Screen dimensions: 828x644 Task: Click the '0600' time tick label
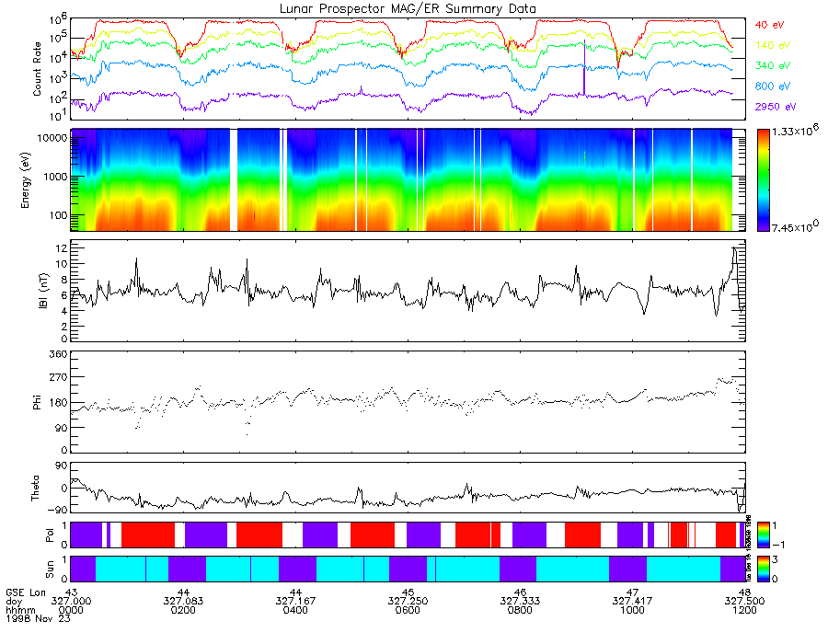408,610
